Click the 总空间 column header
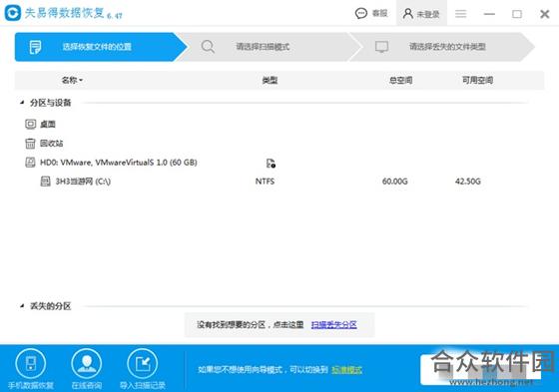 400,80
